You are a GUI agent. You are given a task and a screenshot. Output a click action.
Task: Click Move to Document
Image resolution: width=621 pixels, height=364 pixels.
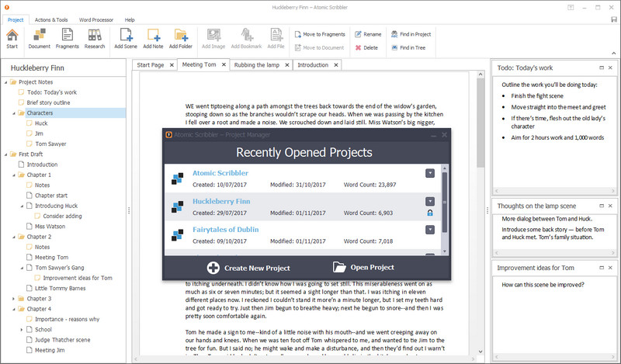click(319, 47)
